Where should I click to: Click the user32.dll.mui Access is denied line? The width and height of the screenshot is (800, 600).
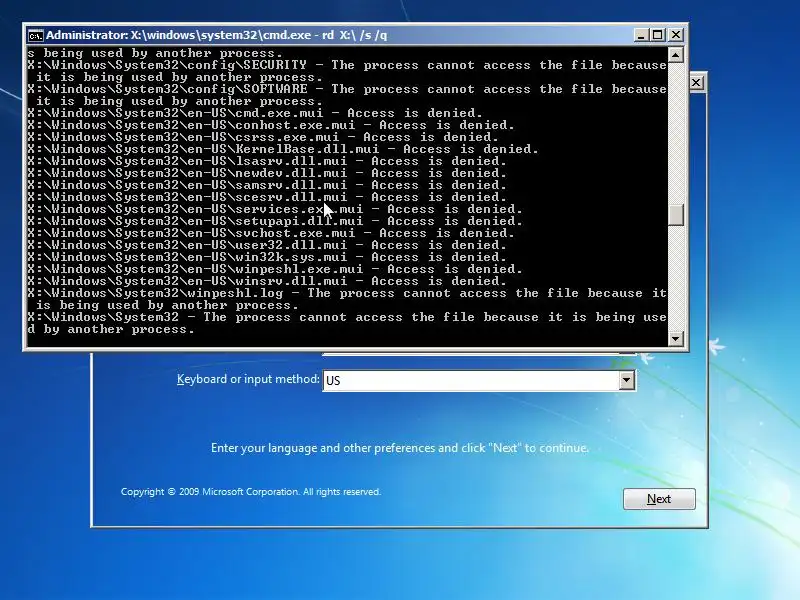[x=267, y=245]
